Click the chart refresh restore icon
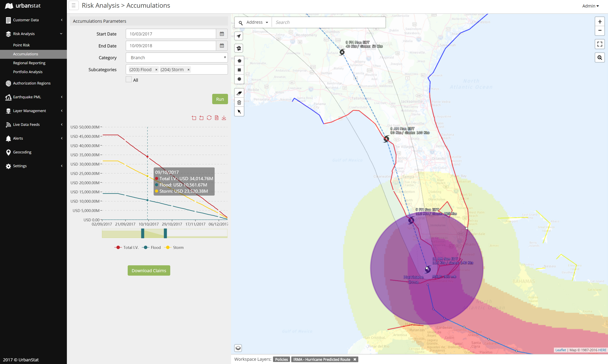 tap(209, 118)
